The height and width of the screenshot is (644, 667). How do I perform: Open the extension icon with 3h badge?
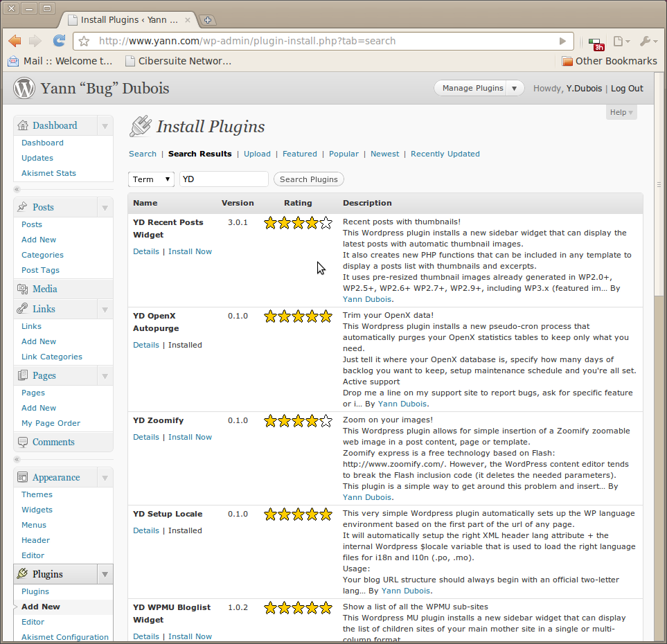pos(596,44)
